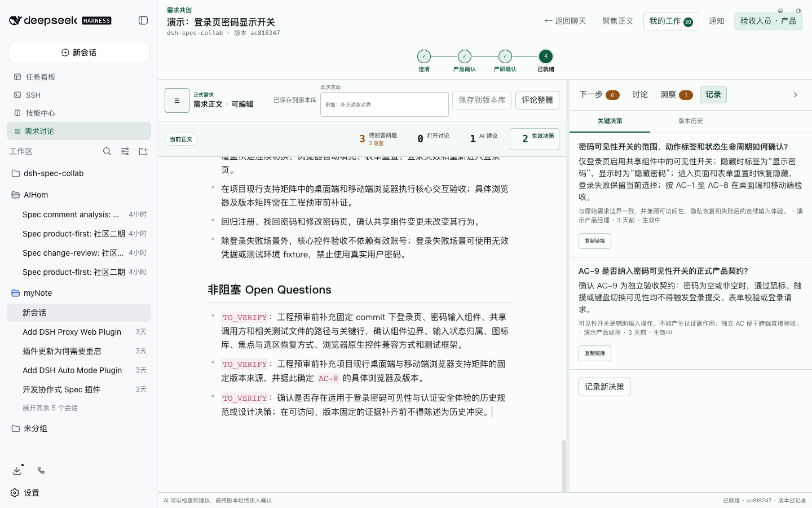The height and width of the screenshot is (508, 812).
Task: Click the 1 AI 建议 counter
Action: click(x=484, y=139)
